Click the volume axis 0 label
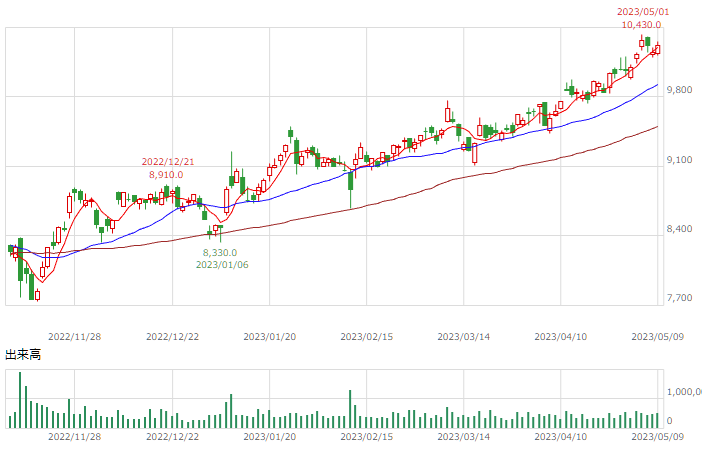This screenshot has width=702, height=450. (x=669, y=421)
